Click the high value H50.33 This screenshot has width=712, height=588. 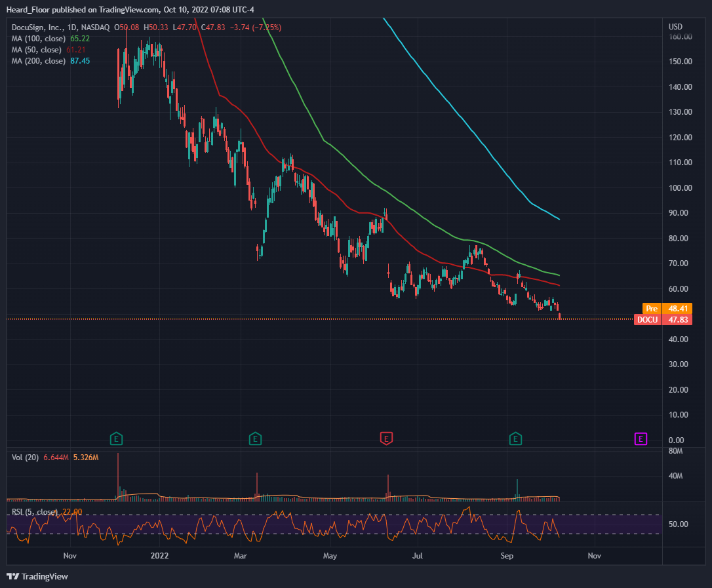(156, 28)
